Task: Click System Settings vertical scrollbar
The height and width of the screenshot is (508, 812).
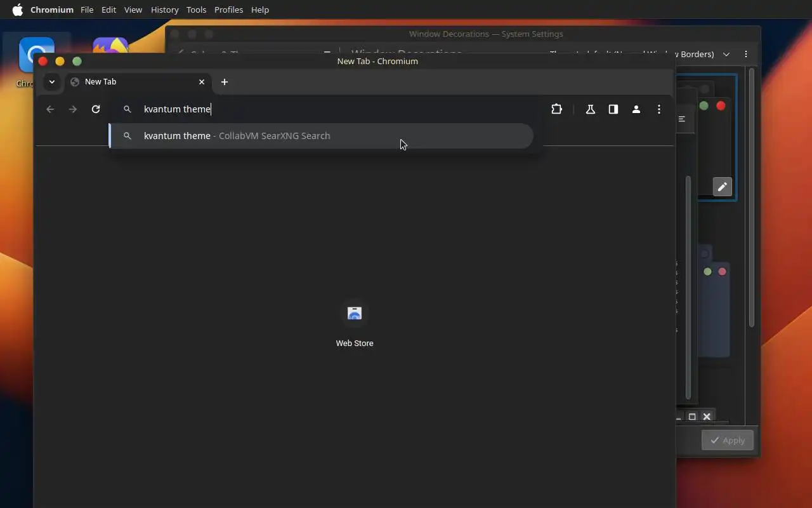Action: (752, 197)
